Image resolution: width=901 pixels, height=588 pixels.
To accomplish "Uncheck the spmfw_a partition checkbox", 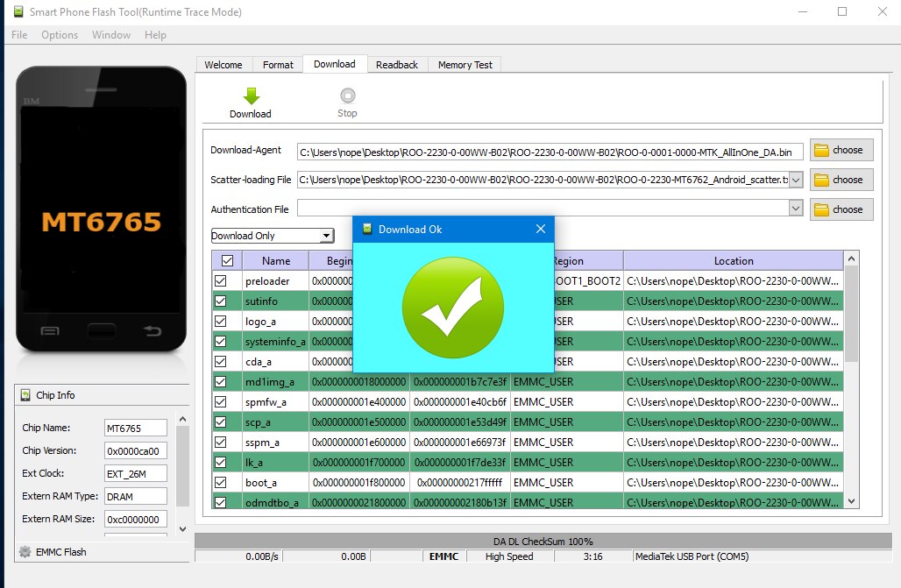I will click(221, 401).
